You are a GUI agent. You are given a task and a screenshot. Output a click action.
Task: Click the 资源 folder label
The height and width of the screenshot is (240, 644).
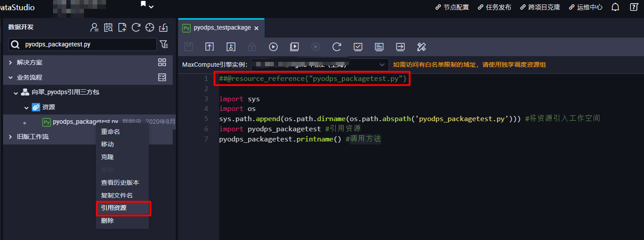48,107
